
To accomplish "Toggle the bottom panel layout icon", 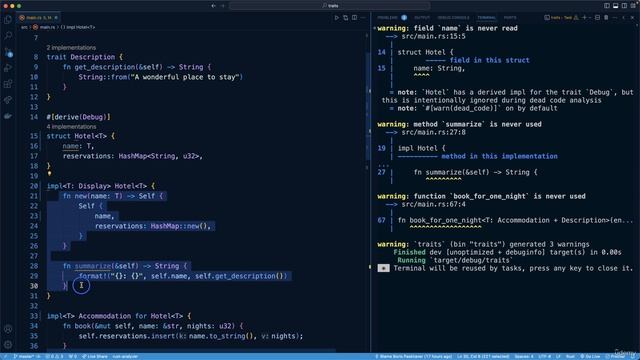I will 616,6.
